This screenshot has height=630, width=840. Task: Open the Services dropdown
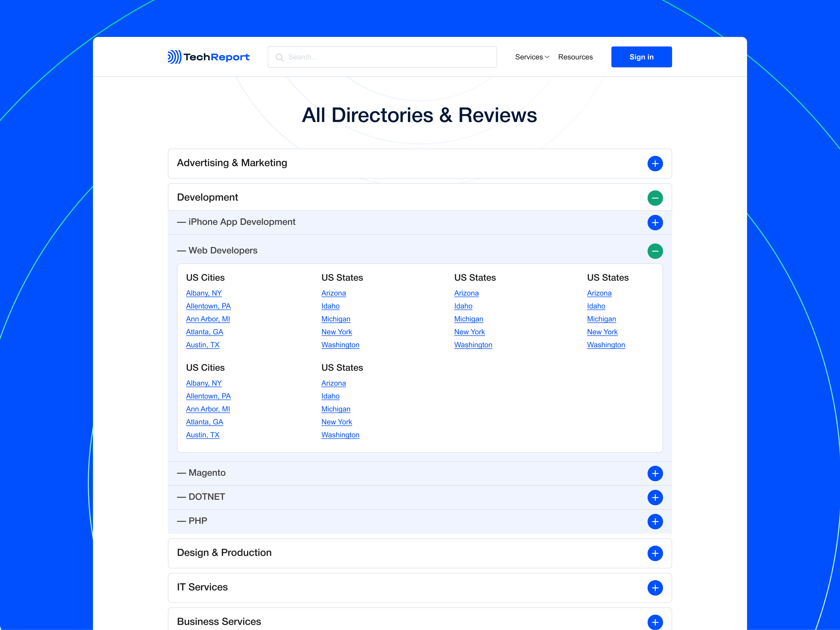(x=532, y=57)
